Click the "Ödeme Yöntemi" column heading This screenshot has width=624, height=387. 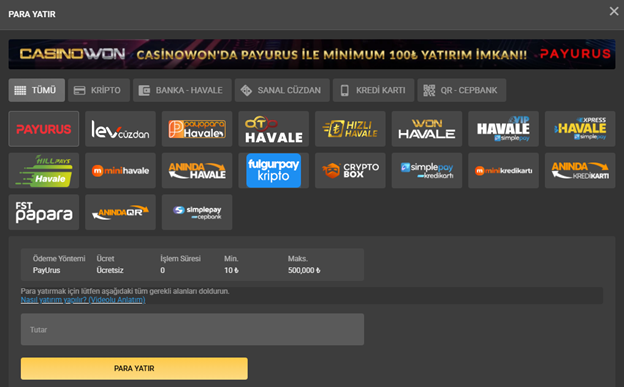pos(59,259)
